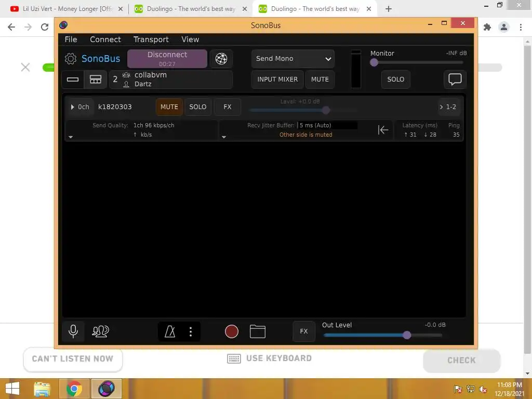Click SonoBus app icon in title bar
Image resolution: width=532 pixels, height=399 pixels.
[x=63, y=25]
